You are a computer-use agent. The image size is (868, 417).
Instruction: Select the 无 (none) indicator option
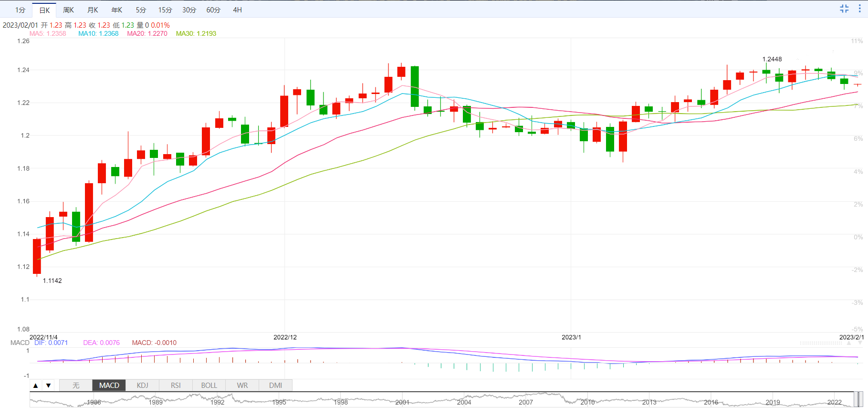click(x=76, y=386)
